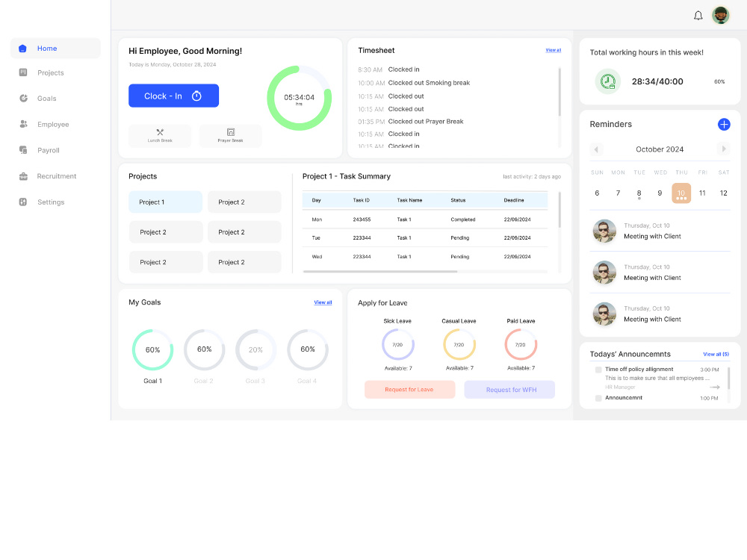
Task: Open the notifications bell
Action: point(698,16)
